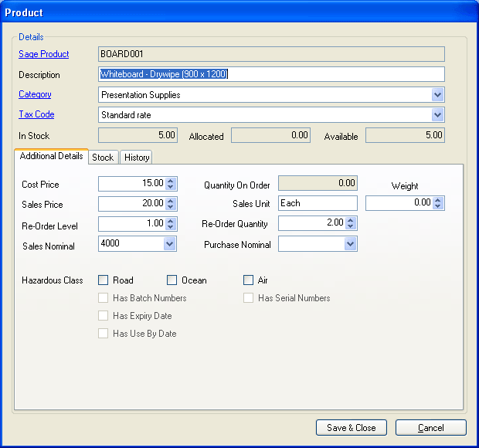The image size is (479, 448).
Task: Click the Sage Product field BOARD001
Action: coord(271,54)
